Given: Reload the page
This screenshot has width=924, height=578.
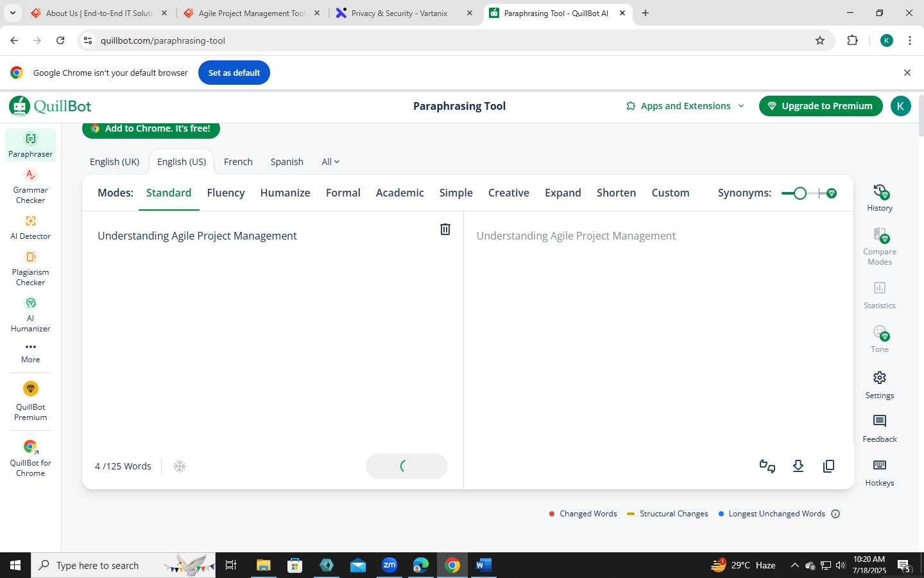Looking at the screenshot, I should pyautogui.click(x=60, y=40).
